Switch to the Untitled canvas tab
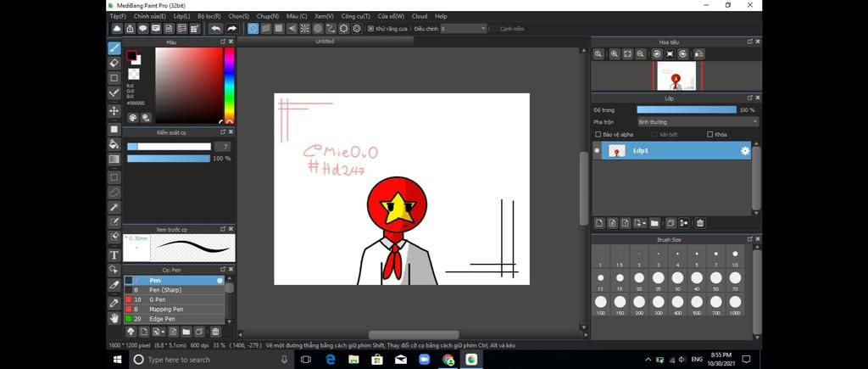 pyautogui.click(x=325, y=41)
